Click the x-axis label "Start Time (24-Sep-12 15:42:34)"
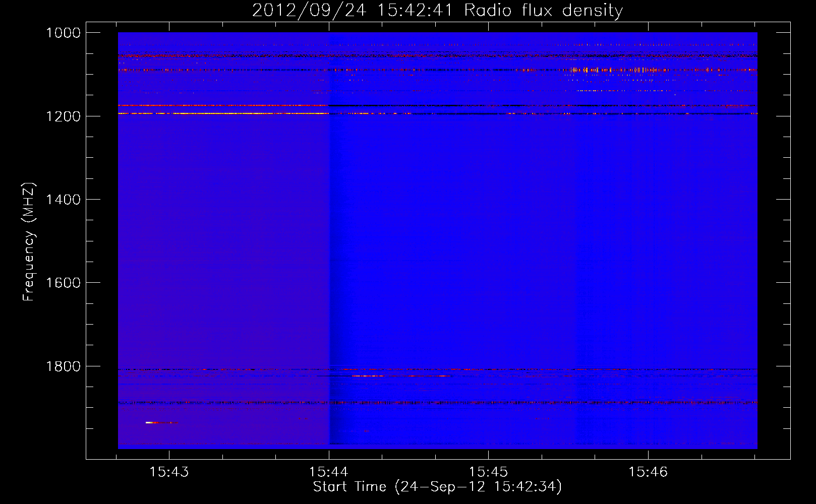 [x=437, y=487]
